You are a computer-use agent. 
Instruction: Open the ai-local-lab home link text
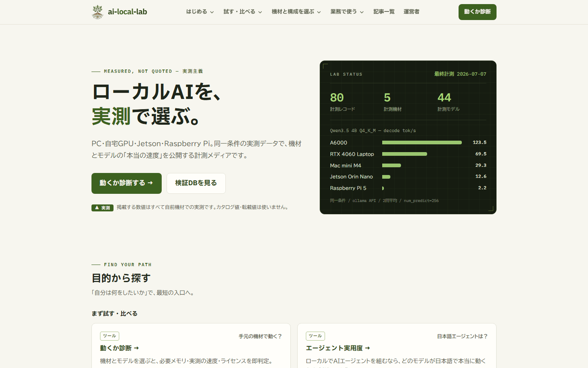pos(127,12)
